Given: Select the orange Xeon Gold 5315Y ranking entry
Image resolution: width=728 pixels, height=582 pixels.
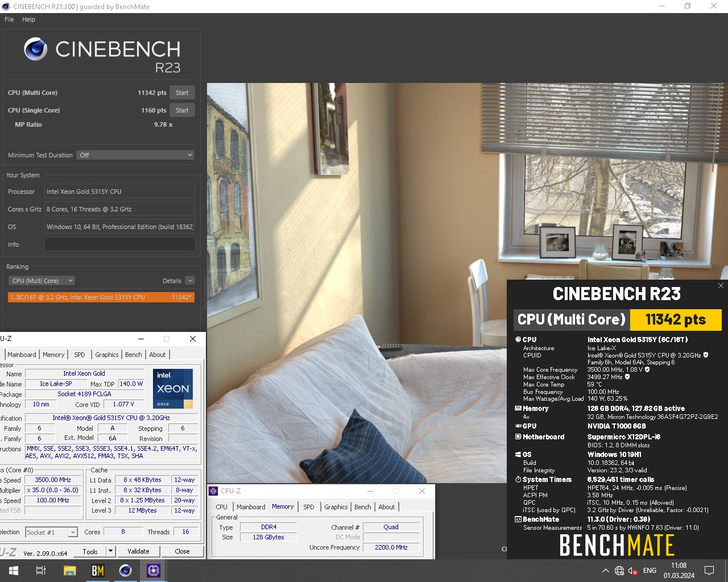Looking at the screenshot, I should click(x=101, y=297).
